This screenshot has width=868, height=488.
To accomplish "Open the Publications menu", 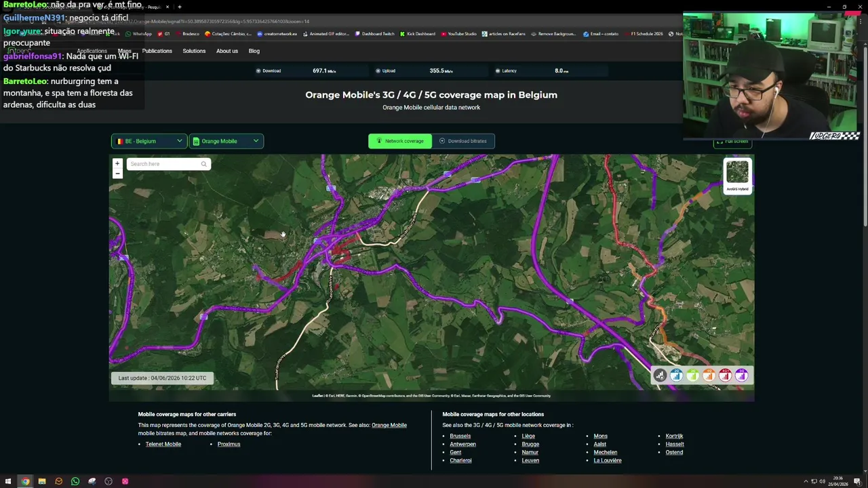I will (157, 51).
